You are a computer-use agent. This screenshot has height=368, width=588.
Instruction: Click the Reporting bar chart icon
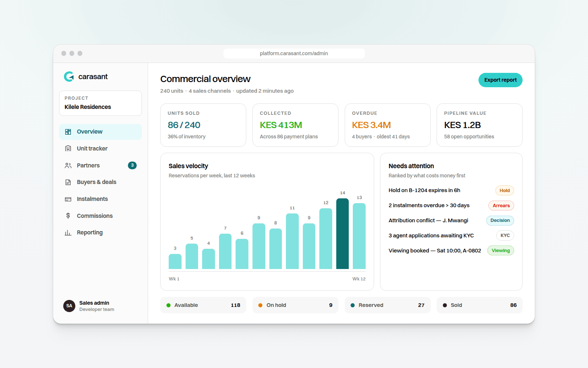[x=68, y=233]
